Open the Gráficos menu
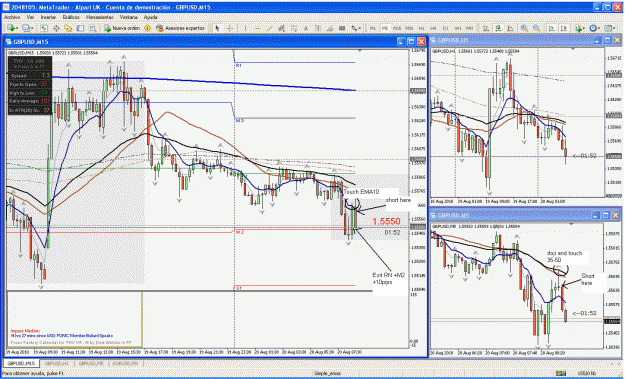This screenshot has height=379, width=625. tap(71, 17)
